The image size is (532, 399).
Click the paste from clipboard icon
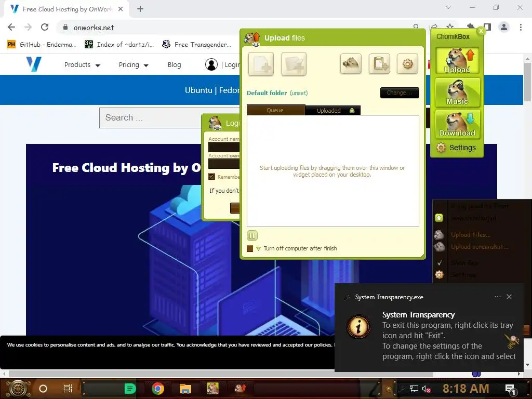[x=379, y=63]
